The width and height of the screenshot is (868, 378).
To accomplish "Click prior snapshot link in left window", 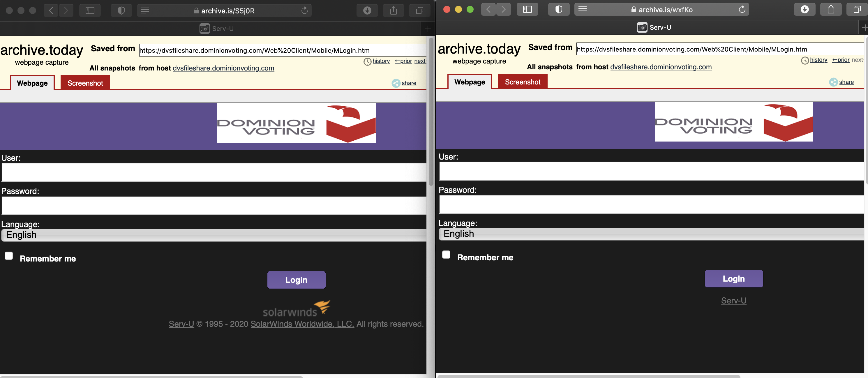I will click(x=403, y=61).
